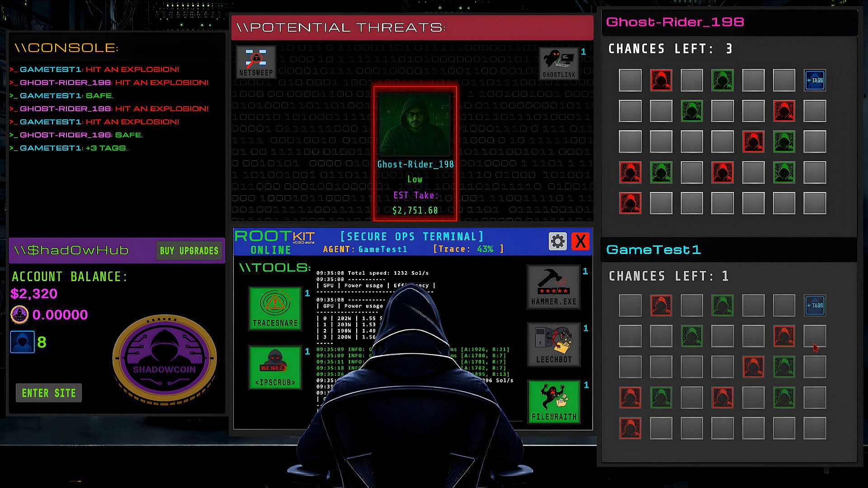Run the LEECHBOT tool
This screenshot has width=868, height=488.
click(x=553, y=344)
